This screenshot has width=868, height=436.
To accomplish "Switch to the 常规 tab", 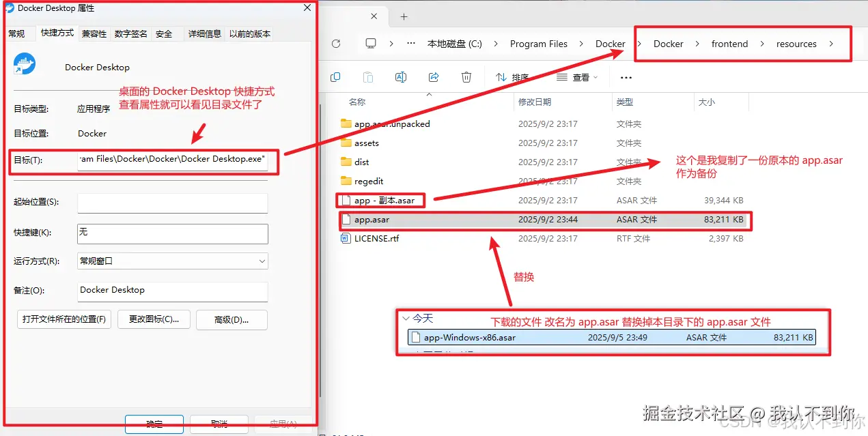I will [16, 33].
